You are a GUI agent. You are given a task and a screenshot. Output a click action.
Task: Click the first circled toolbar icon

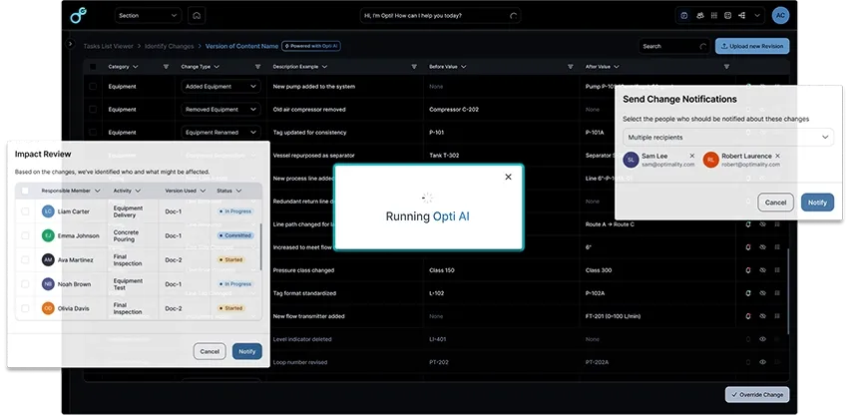pyautogui.click(x=684, y=16)
